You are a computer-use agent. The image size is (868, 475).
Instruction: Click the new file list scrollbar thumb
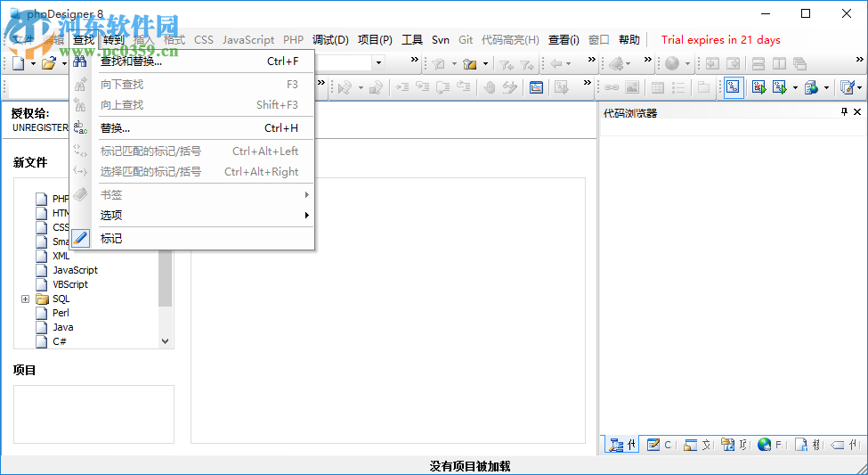point(165,278)
